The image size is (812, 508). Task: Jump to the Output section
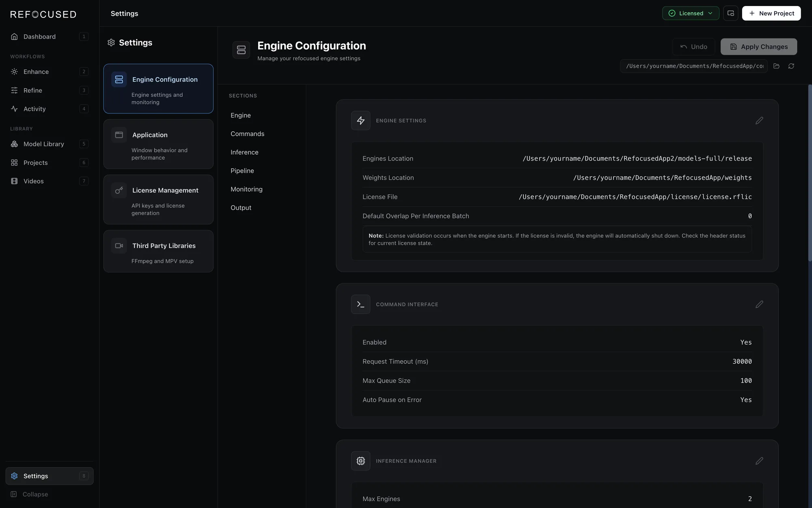coord(241,208)
